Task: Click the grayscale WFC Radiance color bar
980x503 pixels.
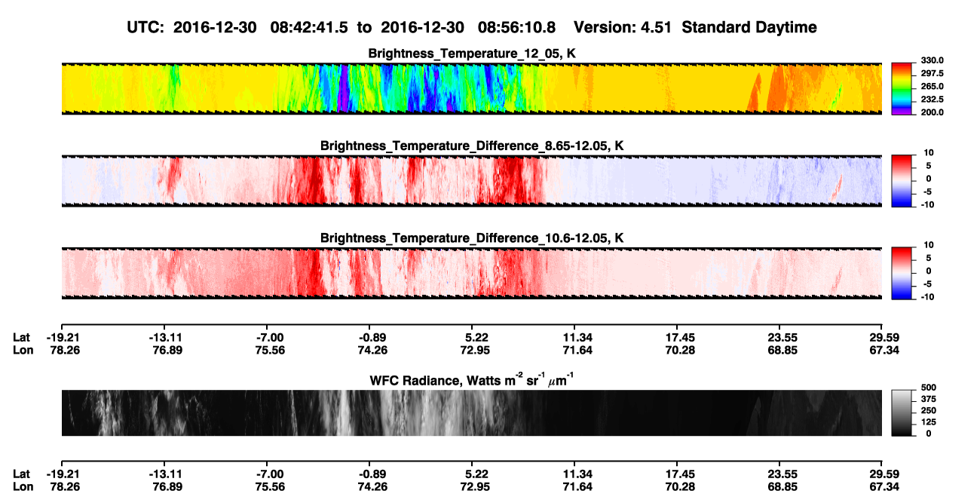Action: [902, 413]
